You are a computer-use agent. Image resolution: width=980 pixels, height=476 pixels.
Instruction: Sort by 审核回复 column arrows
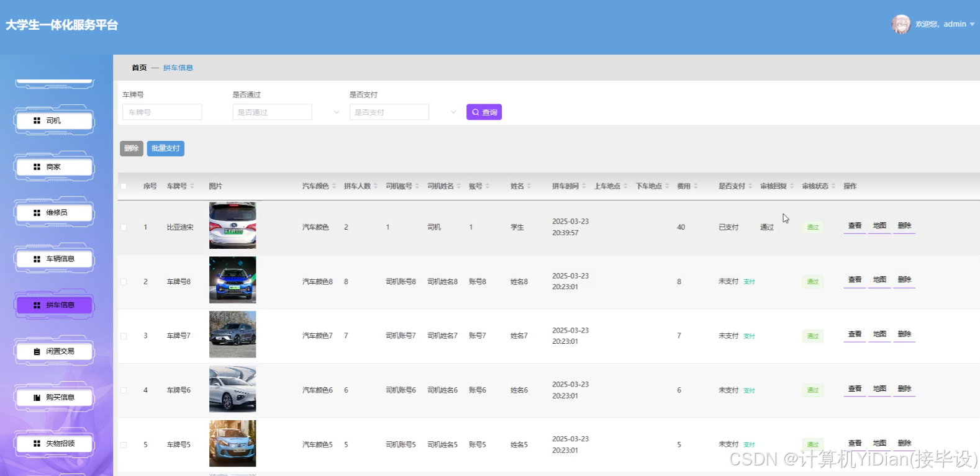[x=792, y=186]
